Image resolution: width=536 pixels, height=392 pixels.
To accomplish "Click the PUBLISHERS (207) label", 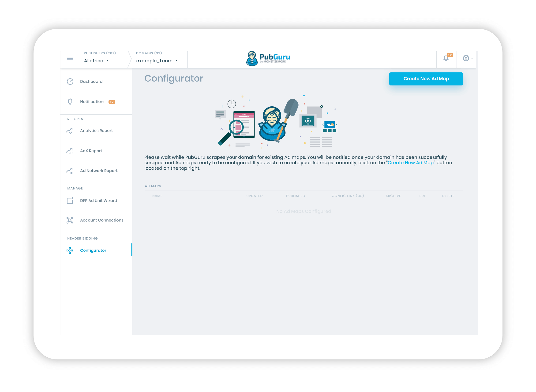I will click(100, 53).
